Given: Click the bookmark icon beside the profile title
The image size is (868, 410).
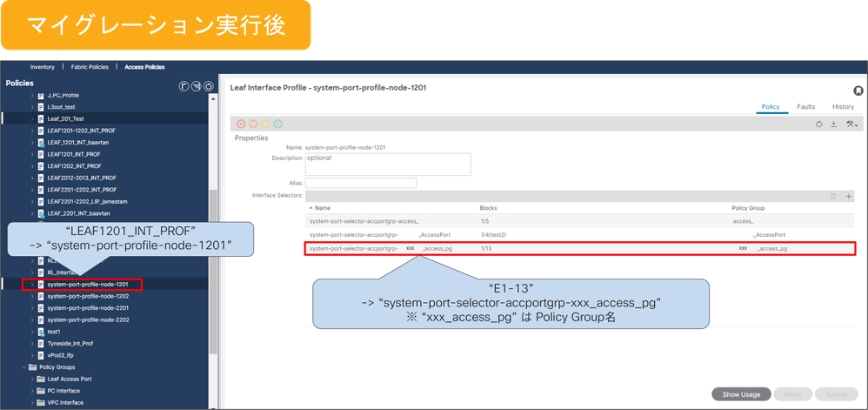Looking at the screenshot, I should click(858, 91).
